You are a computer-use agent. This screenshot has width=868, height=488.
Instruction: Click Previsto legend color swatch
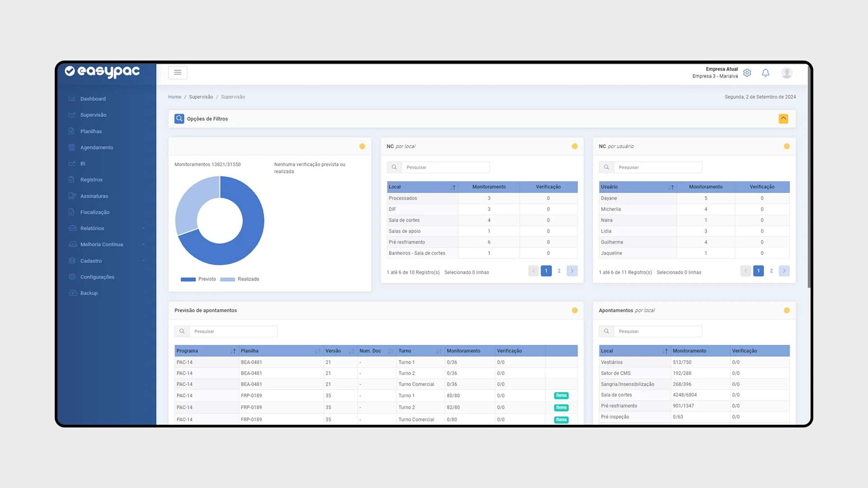click(x=188, y=279)
